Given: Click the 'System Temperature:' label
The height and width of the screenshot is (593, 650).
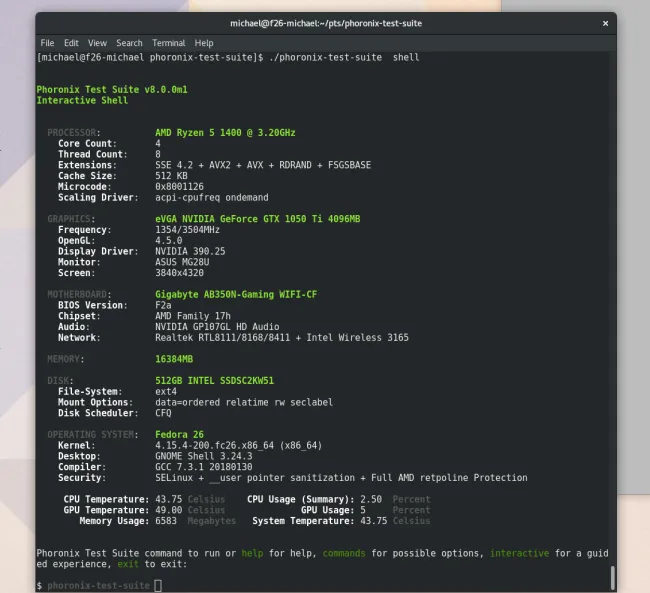Looking at the screenshot, I should pos(303,521).
